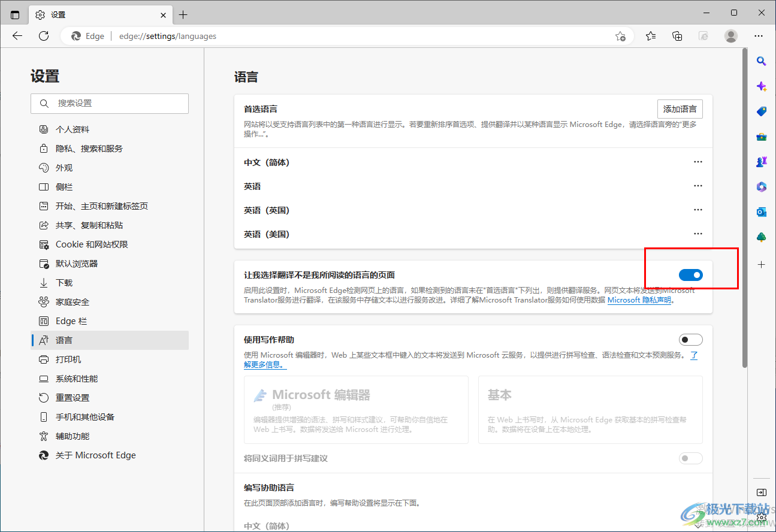Open 手机和其他设备 settings
This screenshot has height=532, width=776.
tap(110, 417)
